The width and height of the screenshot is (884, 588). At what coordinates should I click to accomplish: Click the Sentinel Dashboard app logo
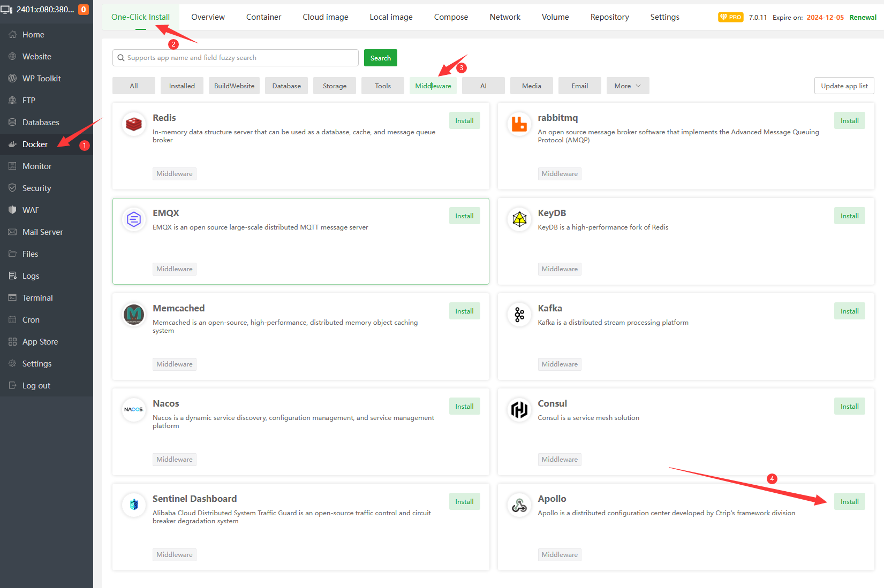click(134, 505)
